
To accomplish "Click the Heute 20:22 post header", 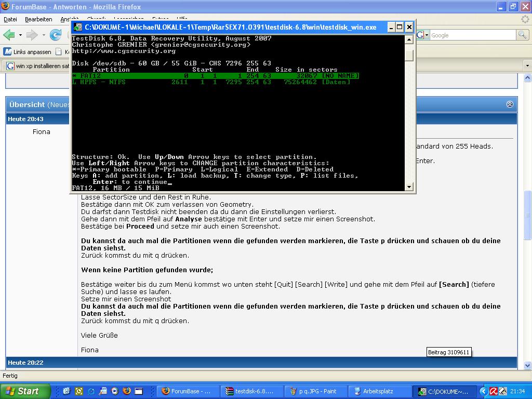I will [x=26, y=362].
